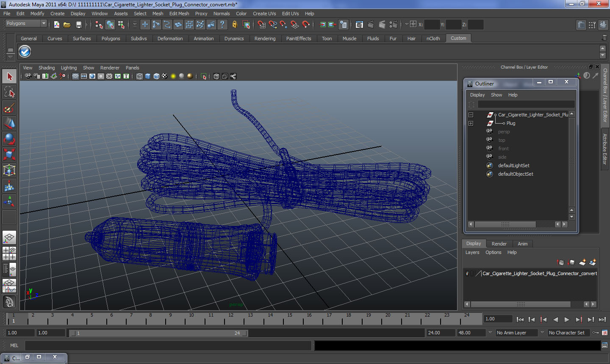Screen dimensions: 610x364
Task: Open the Render tab in Layer Editor
Action: click(x=499, y=244)
